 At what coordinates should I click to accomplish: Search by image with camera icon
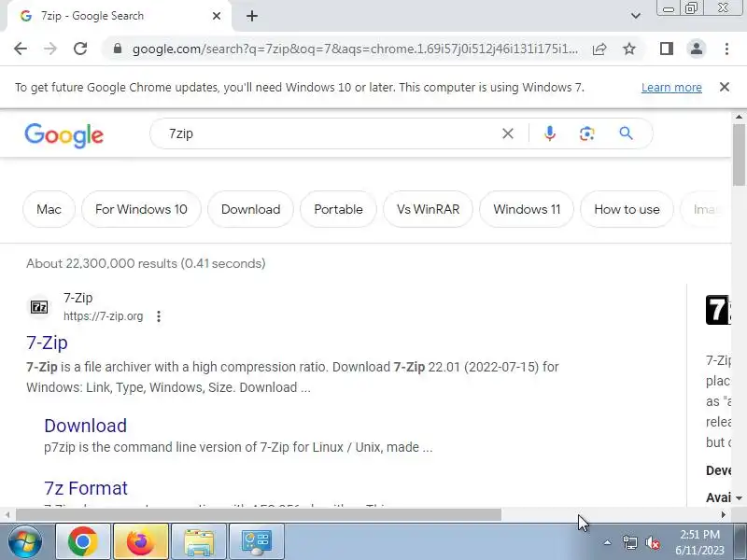point(587,133)
